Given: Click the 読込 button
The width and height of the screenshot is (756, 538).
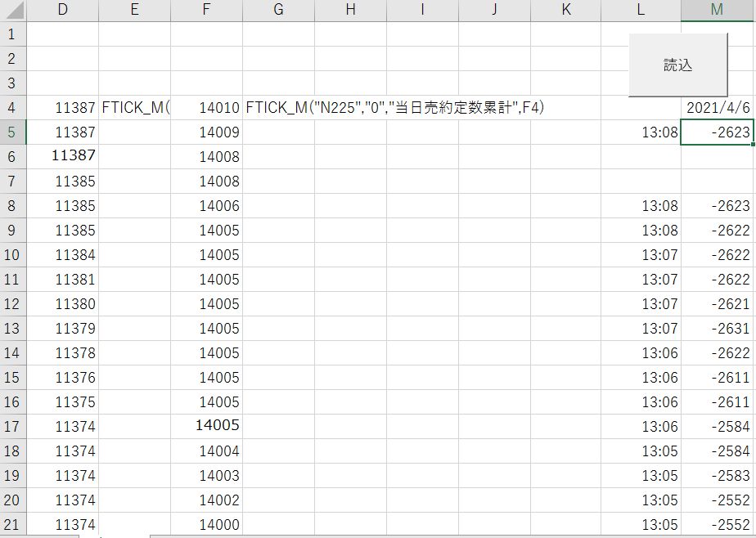Looking at the screenshot, I should pos(677,65).
